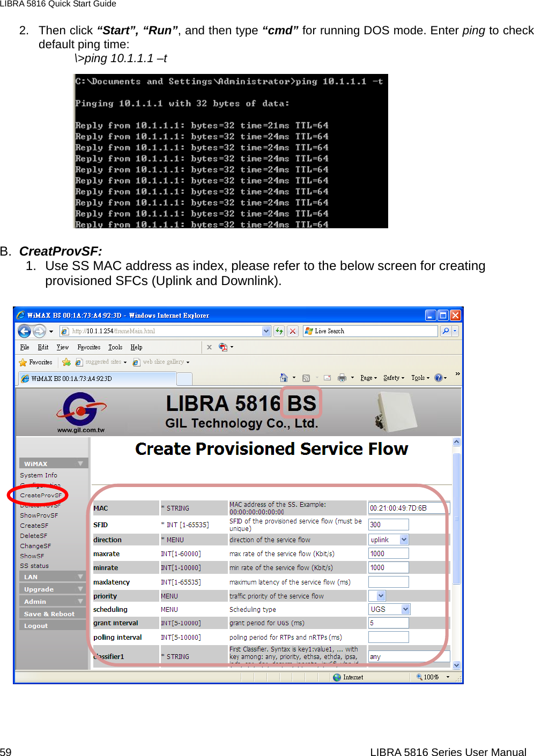534x756 pixels.
Task: Click the empty maxlatency input field
Action: point(389,582)
